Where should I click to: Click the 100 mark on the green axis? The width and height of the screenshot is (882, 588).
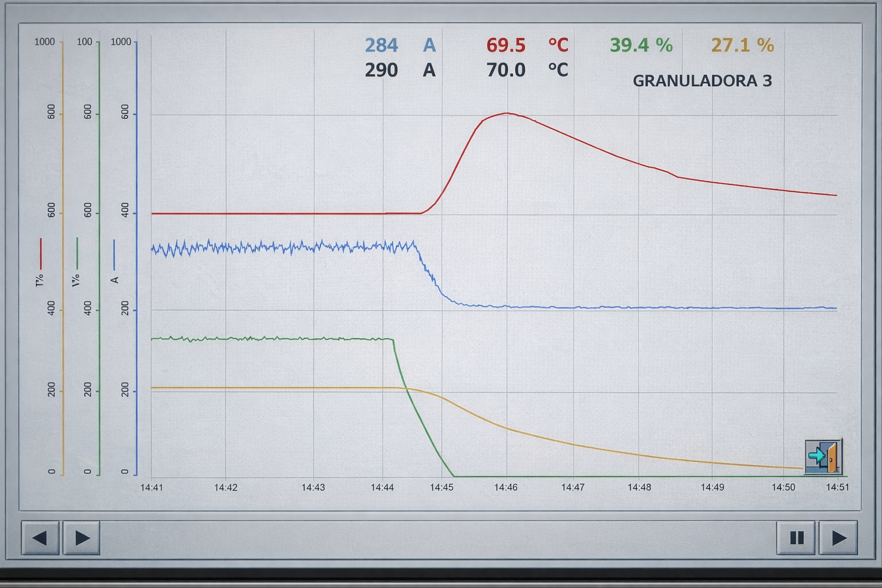click(x=84, y=42)
